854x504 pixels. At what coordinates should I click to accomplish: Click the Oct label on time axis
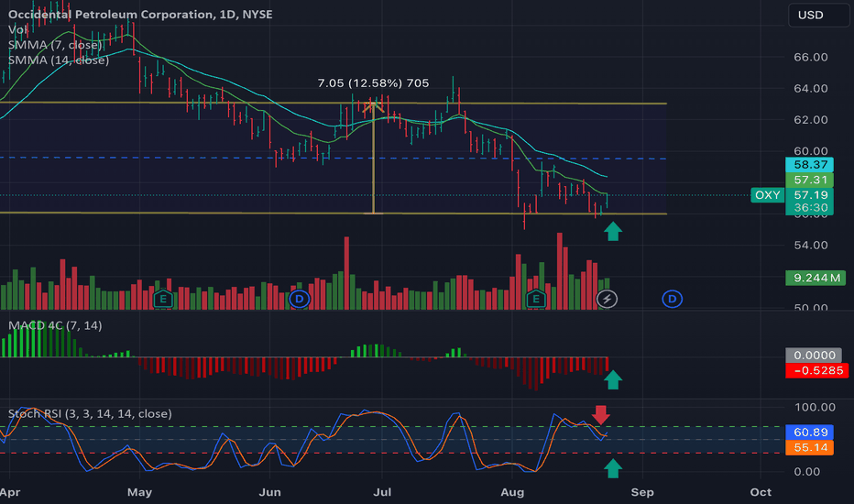coord(761,492)
